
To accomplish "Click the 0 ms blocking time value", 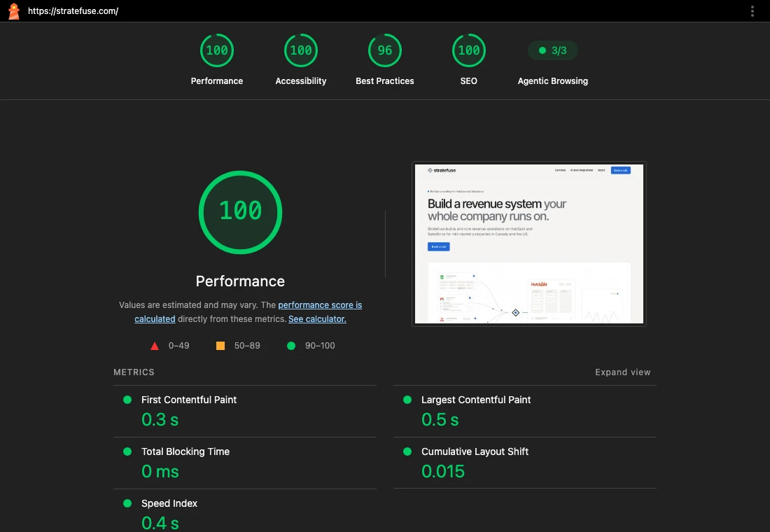I will point(160,472).
